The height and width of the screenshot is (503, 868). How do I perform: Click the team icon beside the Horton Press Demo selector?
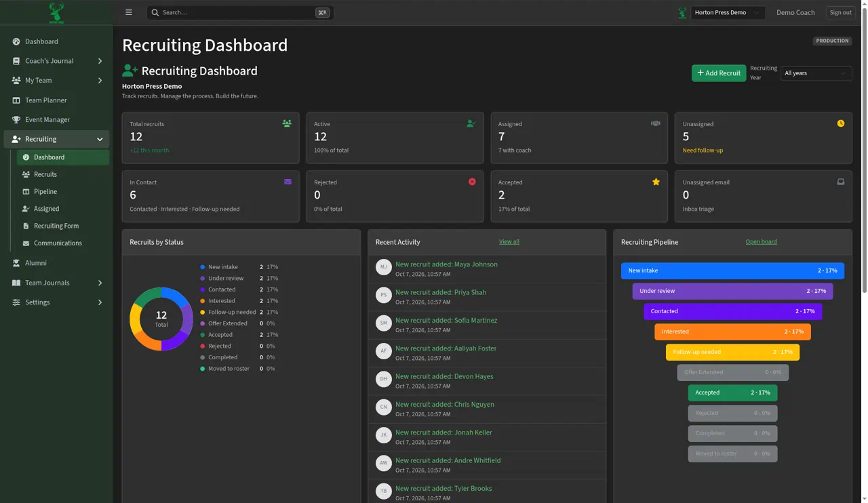(x=682, y=12)
